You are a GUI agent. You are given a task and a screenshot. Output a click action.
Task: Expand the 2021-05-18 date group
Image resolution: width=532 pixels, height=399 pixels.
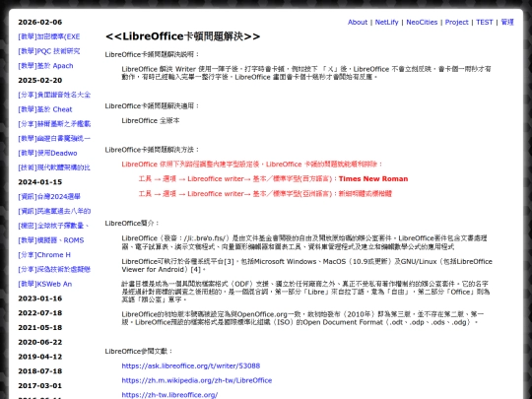click(x=40, y=328)
